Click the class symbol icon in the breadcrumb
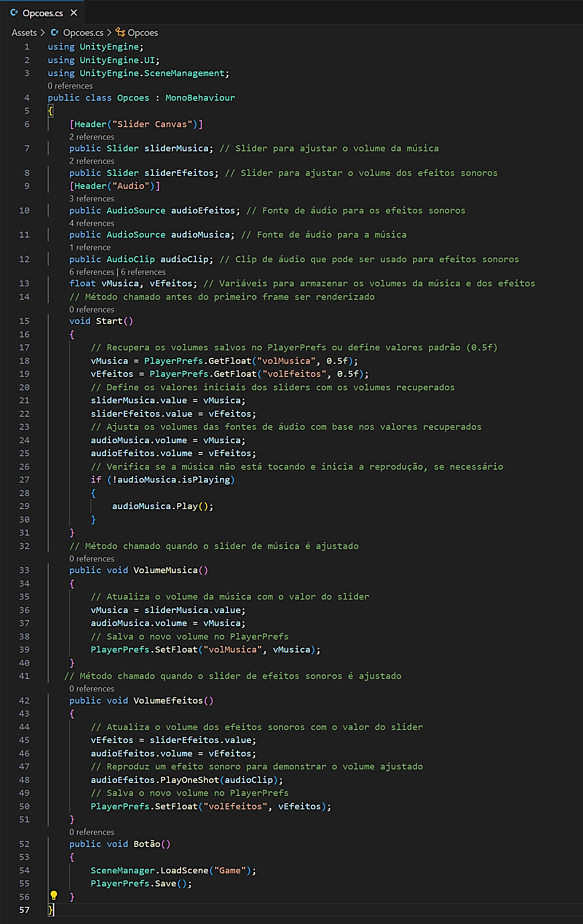 point(120,32)
